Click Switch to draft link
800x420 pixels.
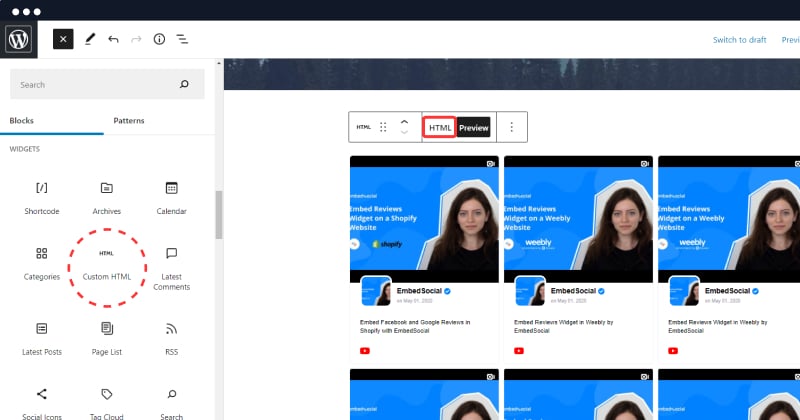click(739, 40)
